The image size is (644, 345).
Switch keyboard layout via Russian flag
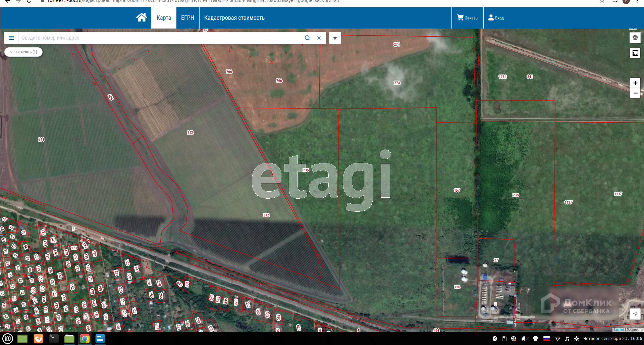(x=547, y=339)
